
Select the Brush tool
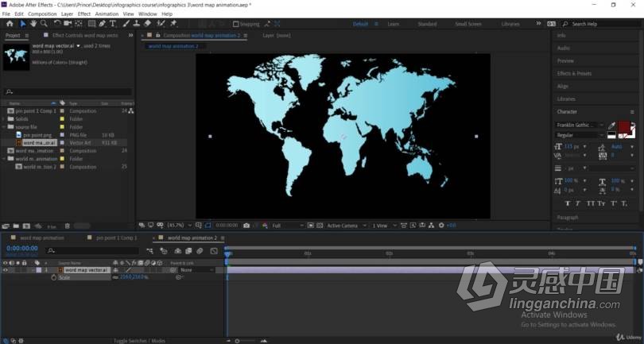[126, 24]
